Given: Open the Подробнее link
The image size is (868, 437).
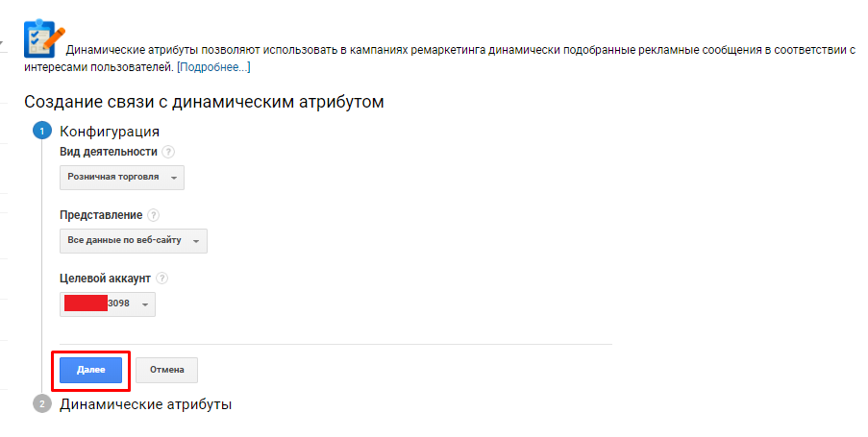Looking at the screenshot, I should click(x=213, y=67).
